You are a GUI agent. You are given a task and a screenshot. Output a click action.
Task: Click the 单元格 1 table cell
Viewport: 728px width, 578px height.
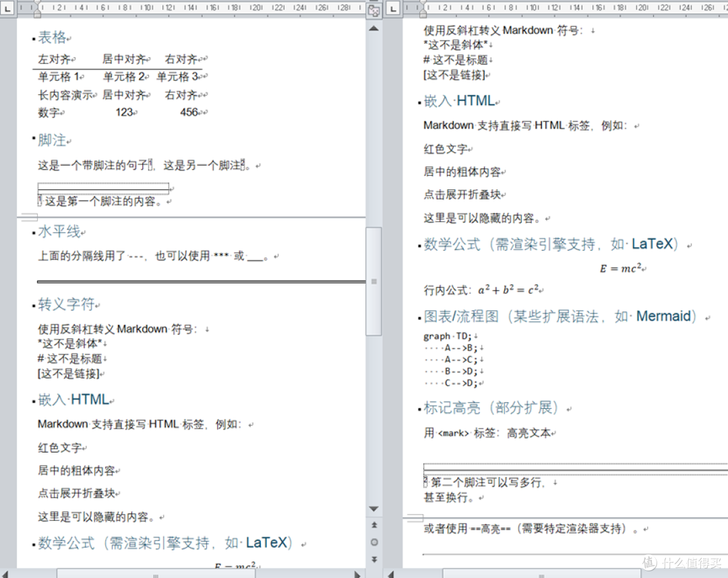[x=59, y=77]
